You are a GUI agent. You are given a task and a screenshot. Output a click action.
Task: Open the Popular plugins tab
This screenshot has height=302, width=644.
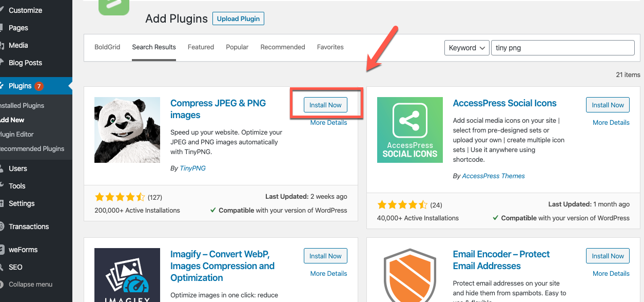(x=237, y=47)
